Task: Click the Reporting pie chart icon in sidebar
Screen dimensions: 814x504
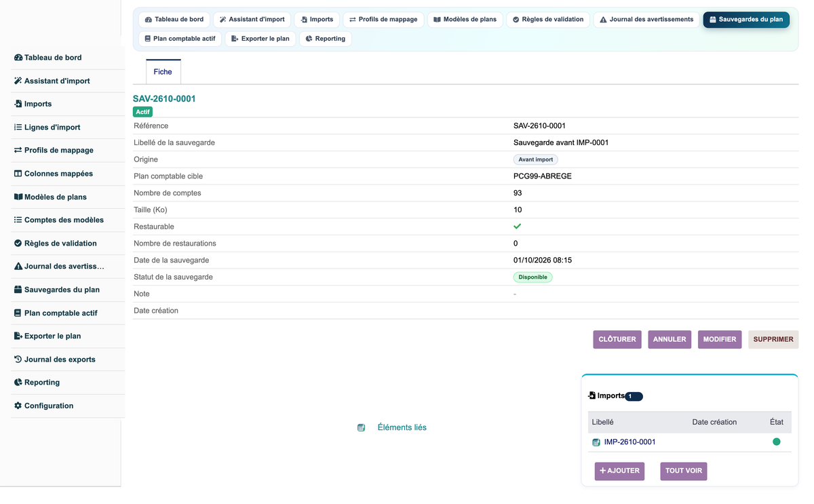Action: tap(18, 382)
